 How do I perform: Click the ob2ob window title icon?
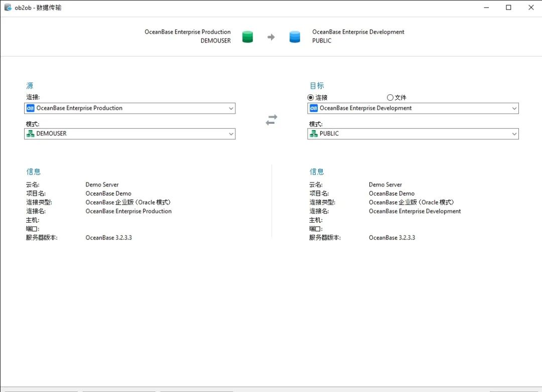tap(8, 7)
